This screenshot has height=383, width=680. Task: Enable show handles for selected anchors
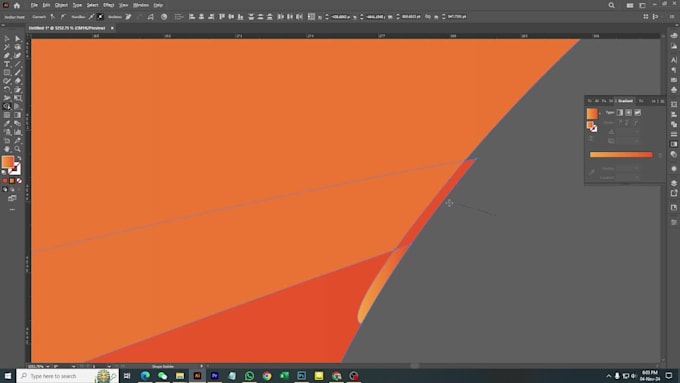click(x=92, y=16)
